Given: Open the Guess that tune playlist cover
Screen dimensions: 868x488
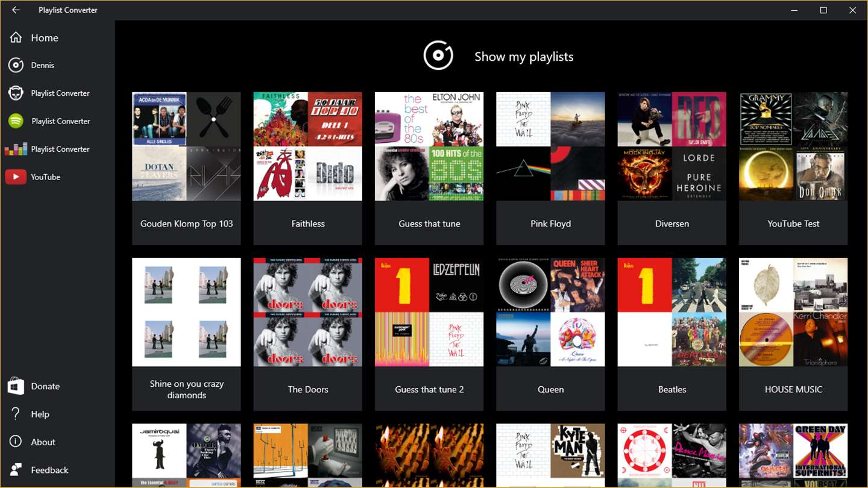Looking at the screenshot, I should [429, 146].
